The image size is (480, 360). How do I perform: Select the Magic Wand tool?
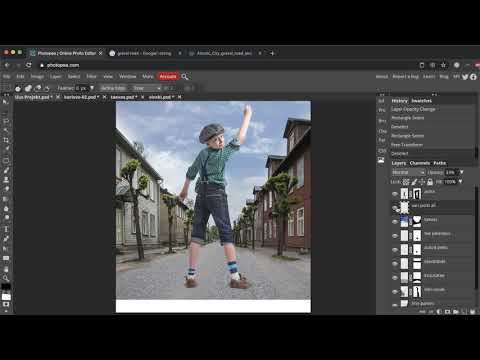pyautogui.click(x=6, y=130)
